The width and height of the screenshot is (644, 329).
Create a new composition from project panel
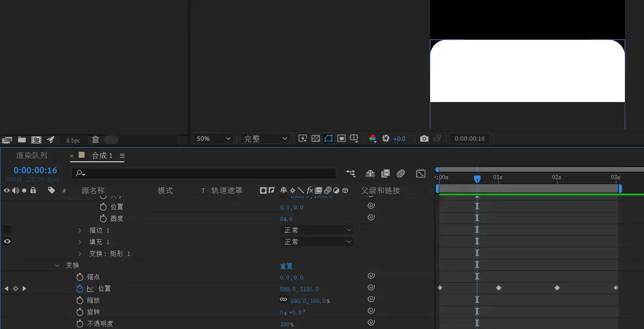click(x=36, y=140)
